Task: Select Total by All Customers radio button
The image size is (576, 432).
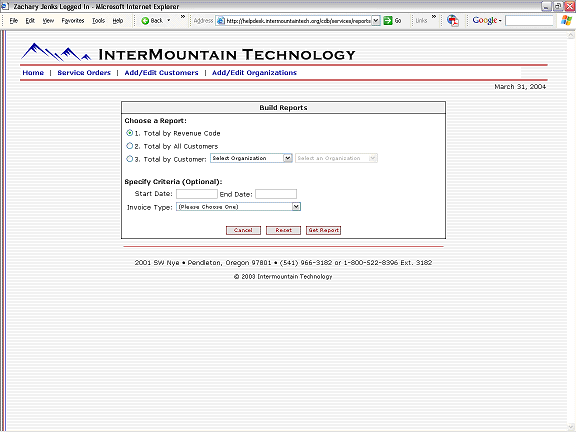Action: [129, 146]
